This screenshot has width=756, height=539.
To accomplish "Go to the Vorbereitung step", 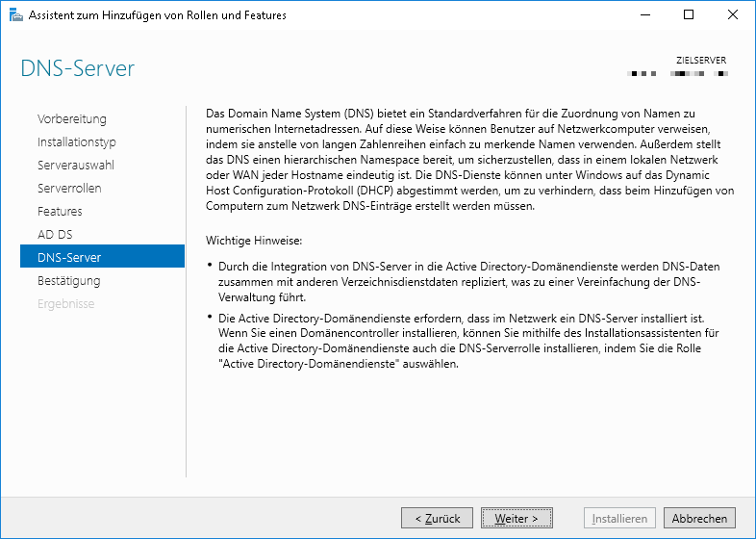I will (72, 119).
